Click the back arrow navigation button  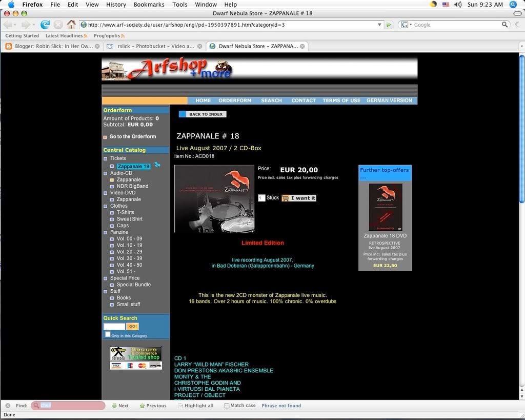(x=7, y=25)
